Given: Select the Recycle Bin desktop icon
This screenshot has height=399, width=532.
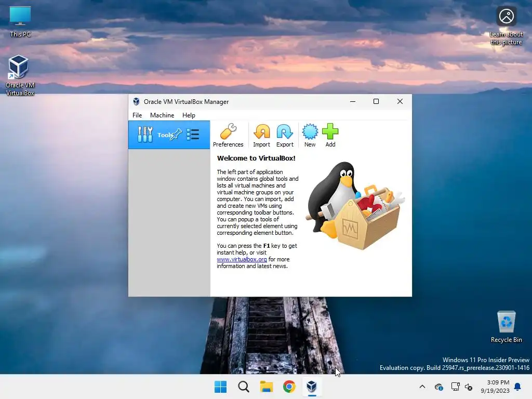Looking at the screenshot, I should 506,327.
